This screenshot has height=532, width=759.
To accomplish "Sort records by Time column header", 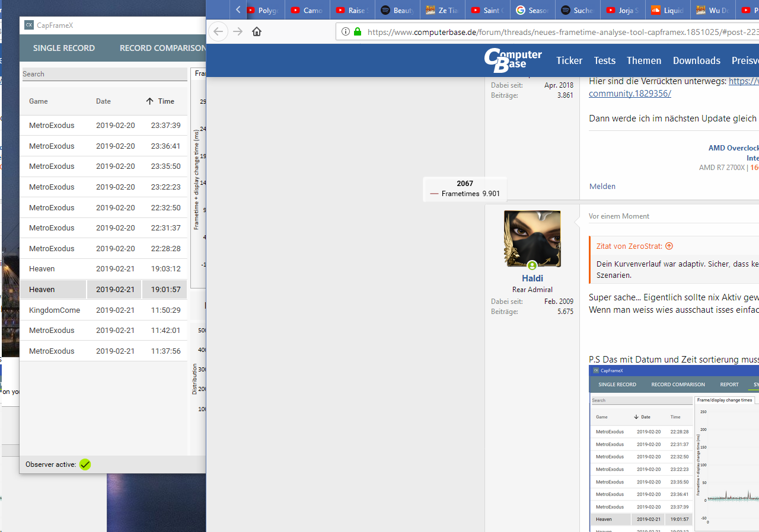I will click(x=166, y=101).
